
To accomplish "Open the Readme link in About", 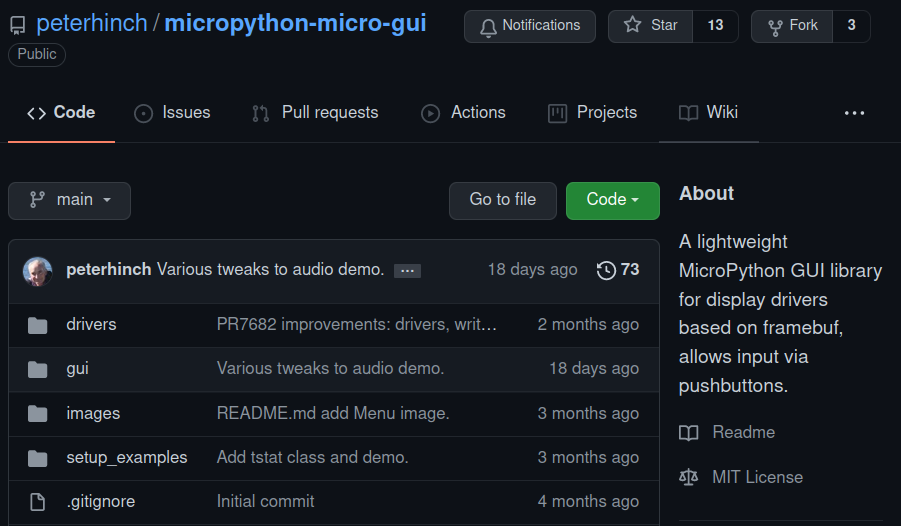I will pyautogui.click(x=727, y=432).
